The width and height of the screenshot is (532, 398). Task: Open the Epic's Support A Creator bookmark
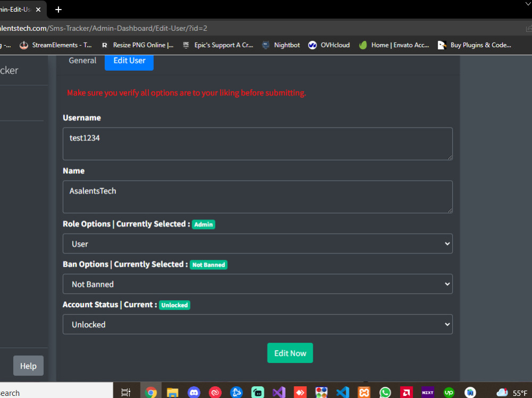pyautogui.click(x=218, y=45)
